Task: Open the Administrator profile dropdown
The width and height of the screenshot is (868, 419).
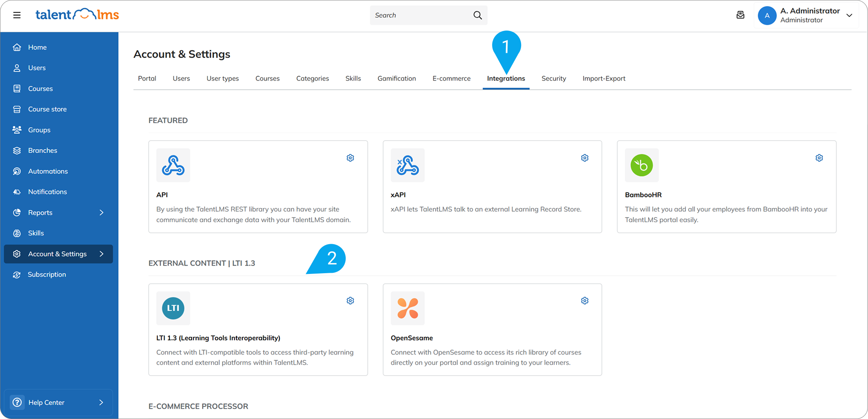Action: pyautogui.click(x=849, y=15)
